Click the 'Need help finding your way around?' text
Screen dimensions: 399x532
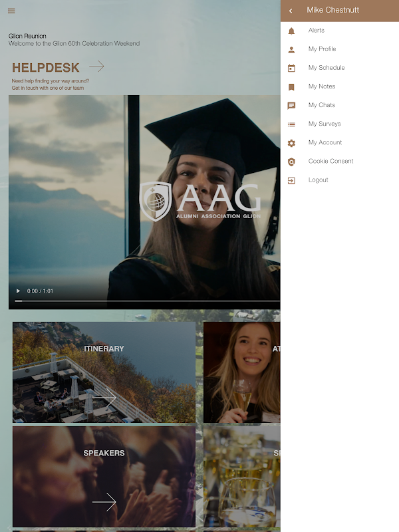click(51, 80)
